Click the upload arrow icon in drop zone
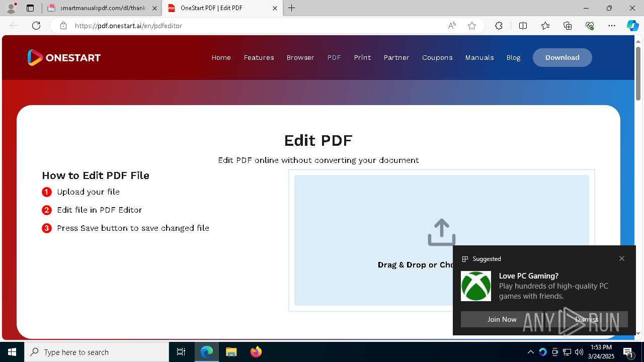The height and width of the screenshot is (362, 644). (442, 232)
